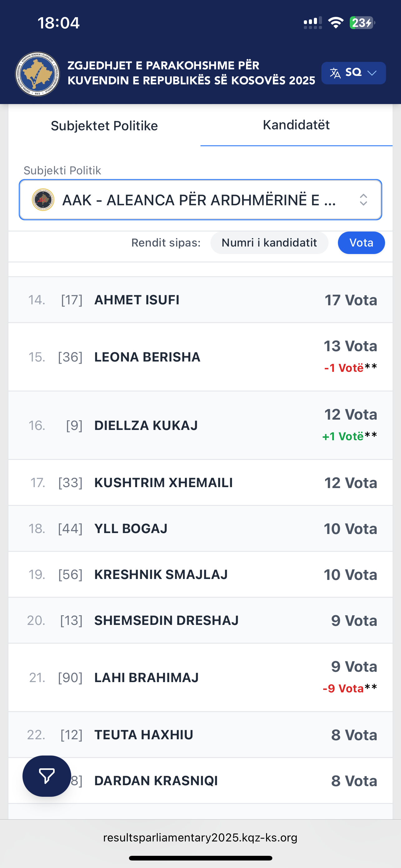Open the resultsparliamentary2025.kqz-ks.org address bar

click(x=200, y=838)
